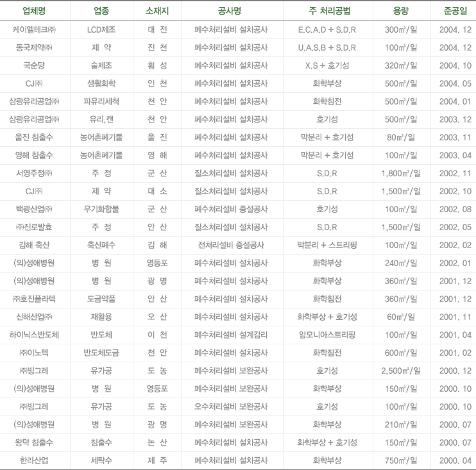Select the 2000. 04 completion date
The width and height of the screenshot is (476, 470).
click(x=455, y=460)
